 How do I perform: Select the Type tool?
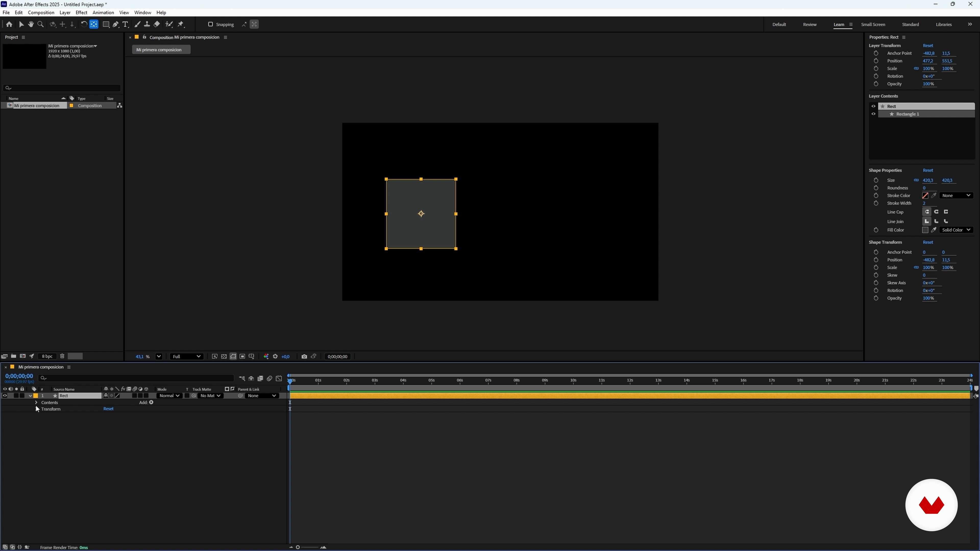[126, 24]
